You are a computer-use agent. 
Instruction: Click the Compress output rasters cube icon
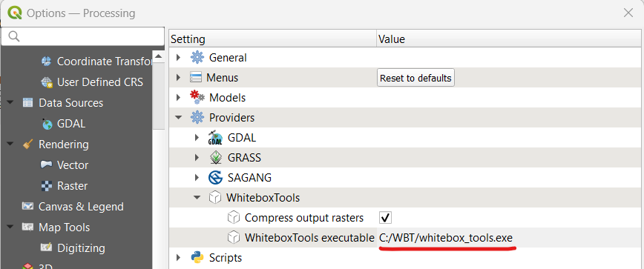point(233,218)
